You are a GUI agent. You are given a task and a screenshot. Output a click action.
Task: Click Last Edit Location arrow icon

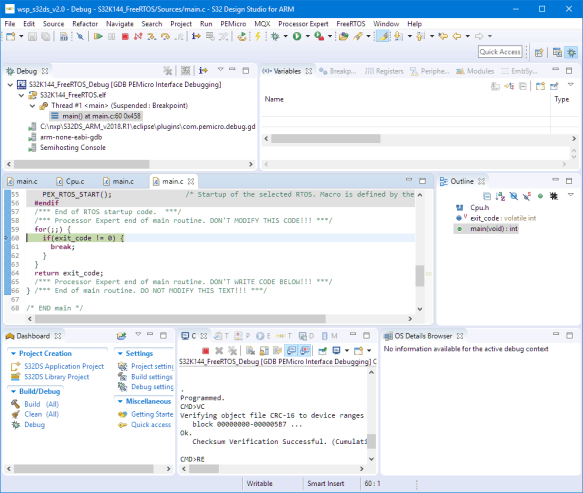tap(443, 36)
